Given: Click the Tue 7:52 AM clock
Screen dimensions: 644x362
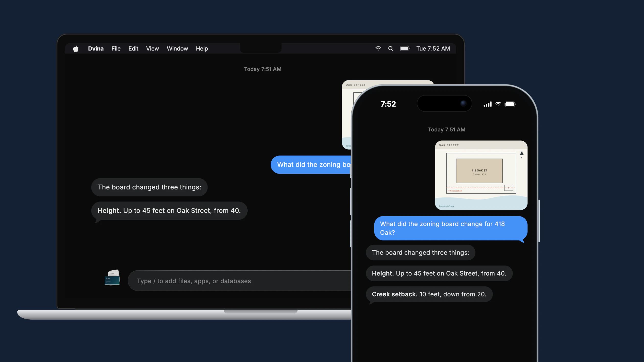Looking at the screenshot, I should pyautogui.click(x=433, y=49).
